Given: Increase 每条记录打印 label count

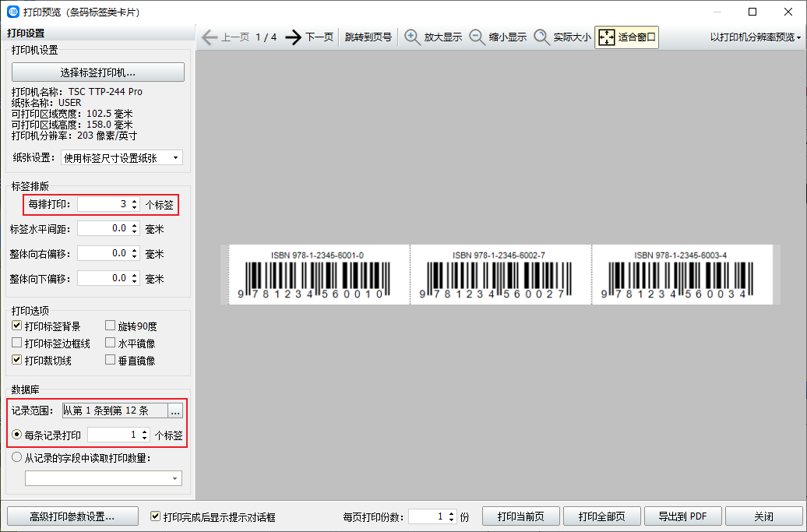Looking at the screenshot, I should coord(145,432).
